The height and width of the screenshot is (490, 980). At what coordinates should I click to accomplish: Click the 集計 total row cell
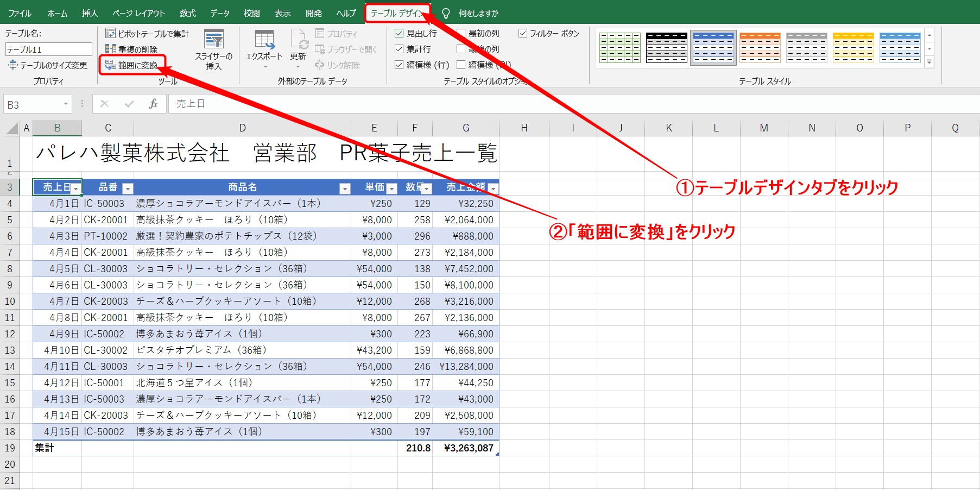tap(57, 448)
